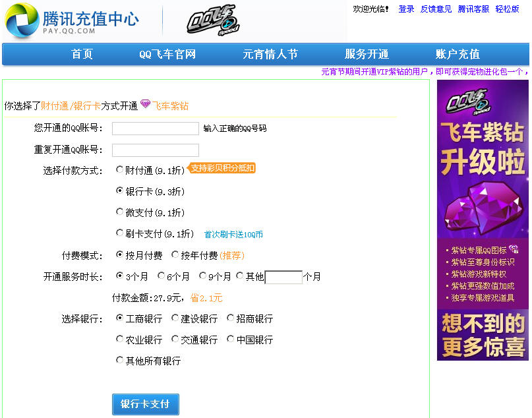Image resolution: width=532 pixels, height=418 pixels.
Task: Choose 工商银行 as the bank
Action: click(x=119, y=318)
